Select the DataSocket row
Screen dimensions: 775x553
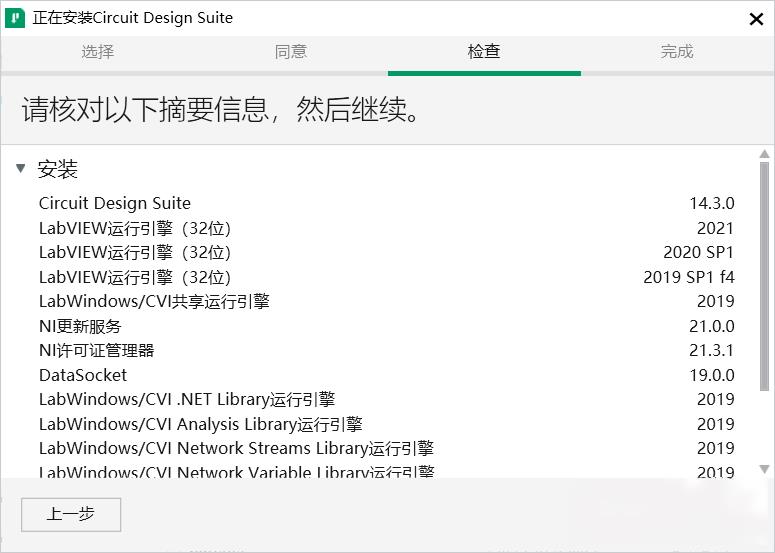(387, 375)
